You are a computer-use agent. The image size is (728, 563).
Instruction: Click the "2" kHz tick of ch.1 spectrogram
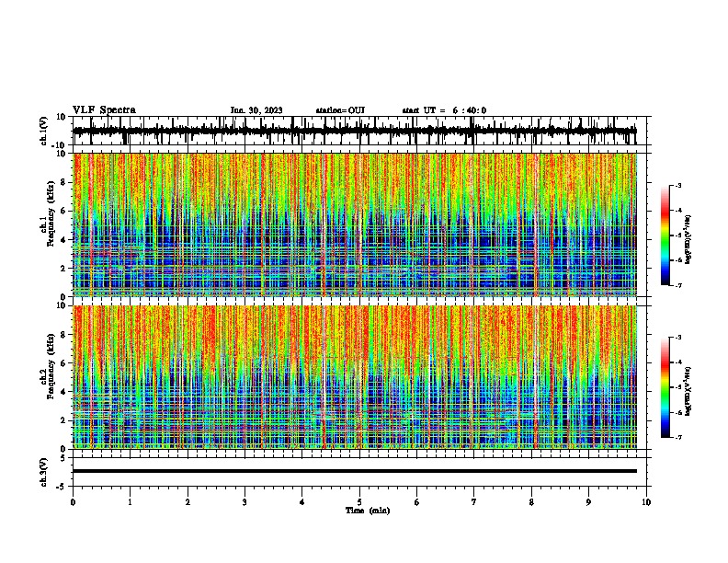pyautogui.click(x=64, y=269)
